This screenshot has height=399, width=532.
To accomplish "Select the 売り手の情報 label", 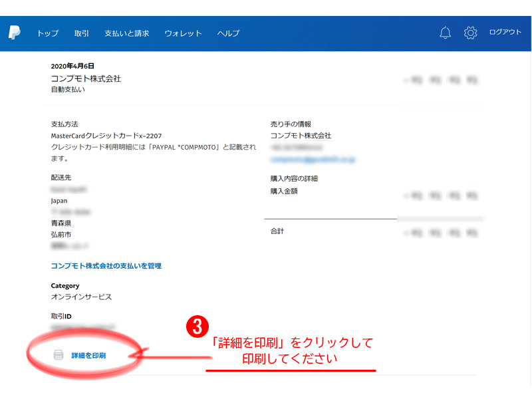I will point(291,124).
